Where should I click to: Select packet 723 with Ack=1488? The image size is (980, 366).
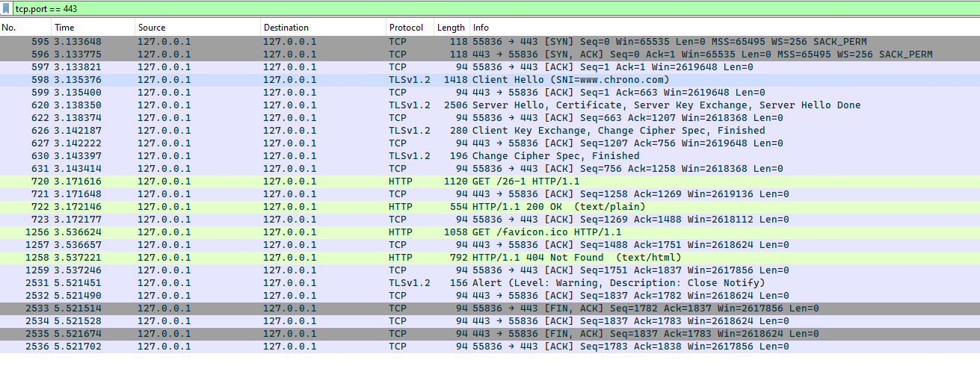(490, 220)
